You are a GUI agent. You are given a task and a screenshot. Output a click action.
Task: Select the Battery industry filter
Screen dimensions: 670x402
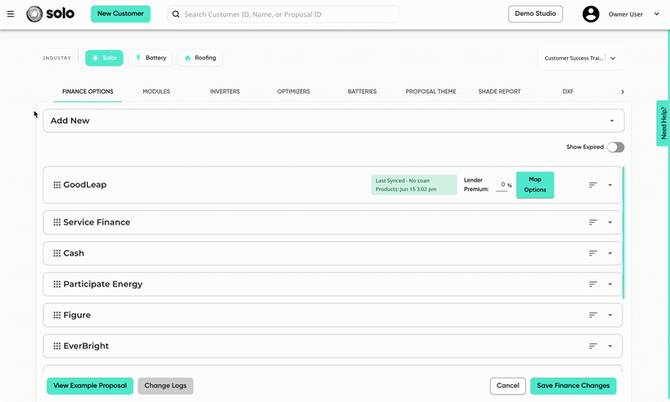click(150, 58)
